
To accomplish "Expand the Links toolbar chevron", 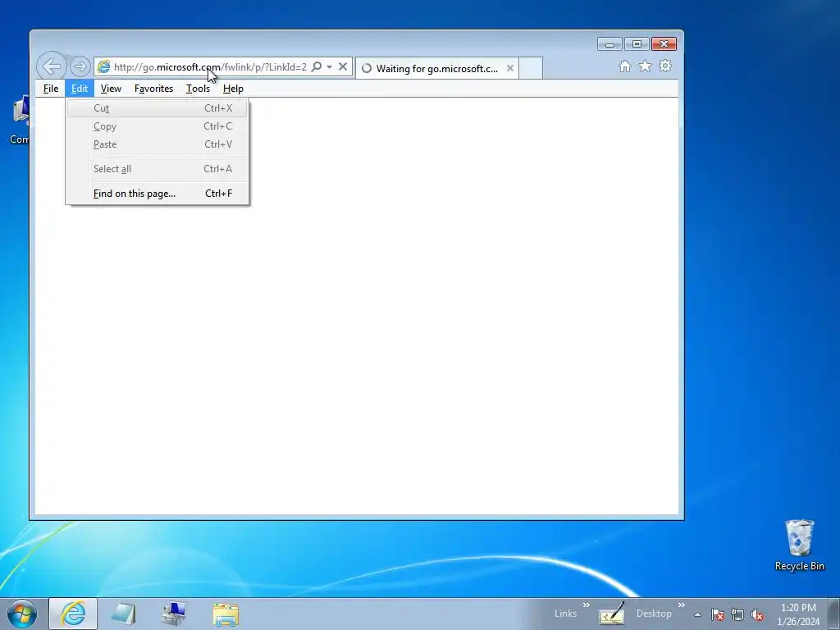I will pos(586,605).
